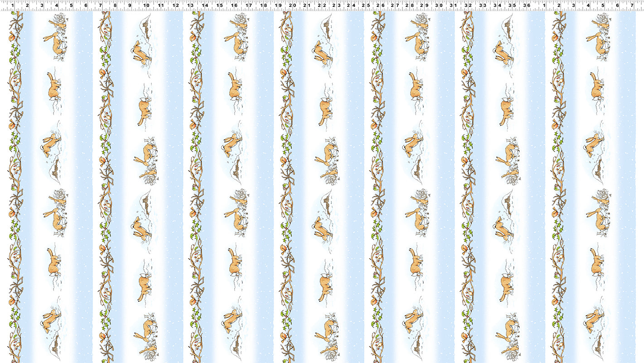
Task: Click ruler marking 25
Action: 365,5
